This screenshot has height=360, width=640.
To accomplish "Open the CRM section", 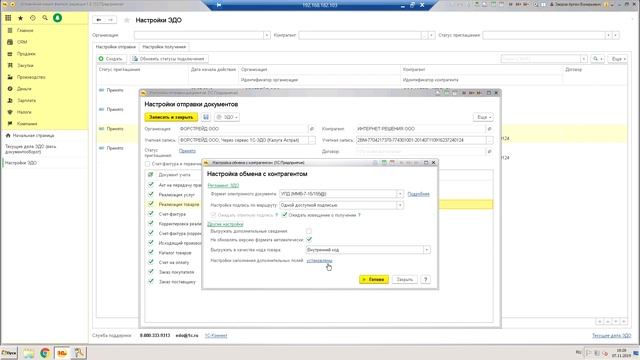I will tap(22, 42).
